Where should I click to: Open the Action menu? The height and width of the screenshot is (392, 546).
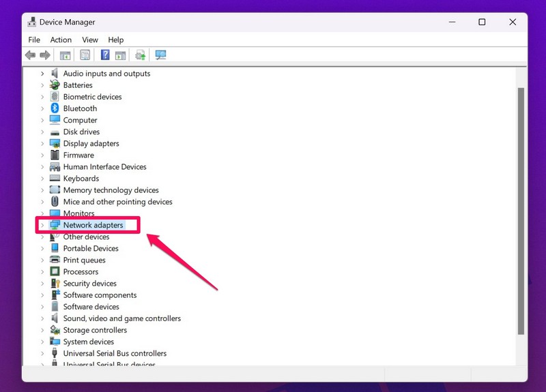point(61,40)
